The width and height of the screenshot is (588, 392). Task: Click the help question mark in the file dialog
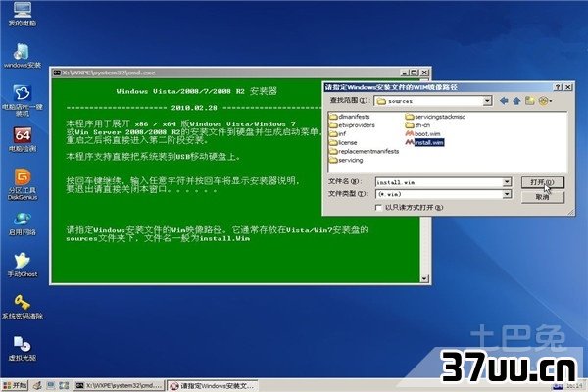(x=558, y=87)
